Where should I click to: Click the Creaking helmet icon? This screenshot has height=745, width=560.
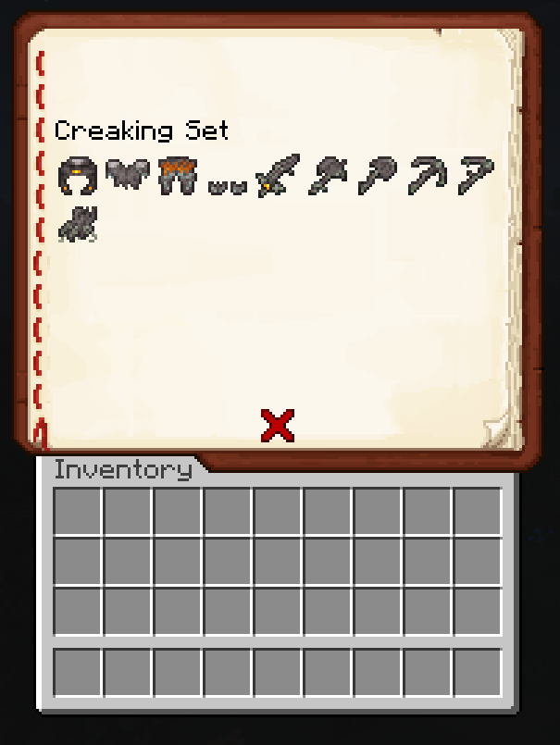point(78,176)
